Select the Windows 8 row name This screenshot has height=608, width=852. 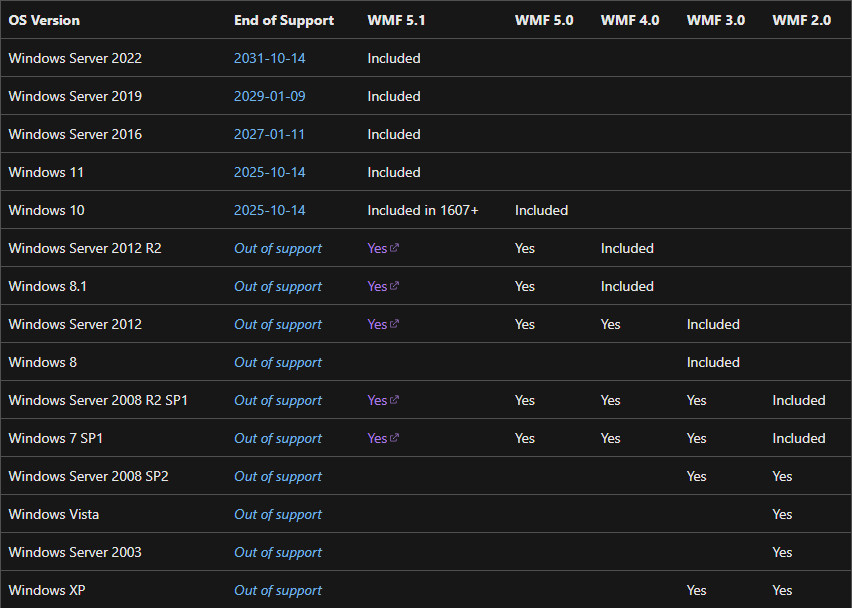pyautogui.click(x=43, y=362)
